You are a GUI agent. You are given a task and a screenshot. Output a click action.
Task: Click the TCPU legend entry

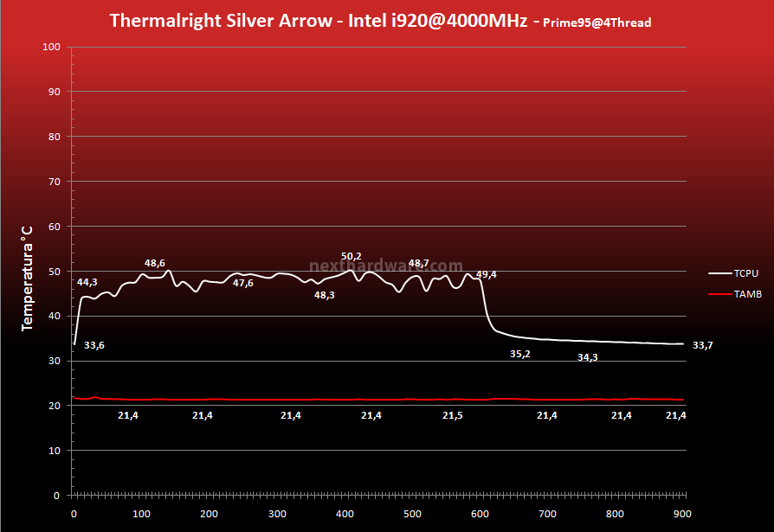(733, 273)
